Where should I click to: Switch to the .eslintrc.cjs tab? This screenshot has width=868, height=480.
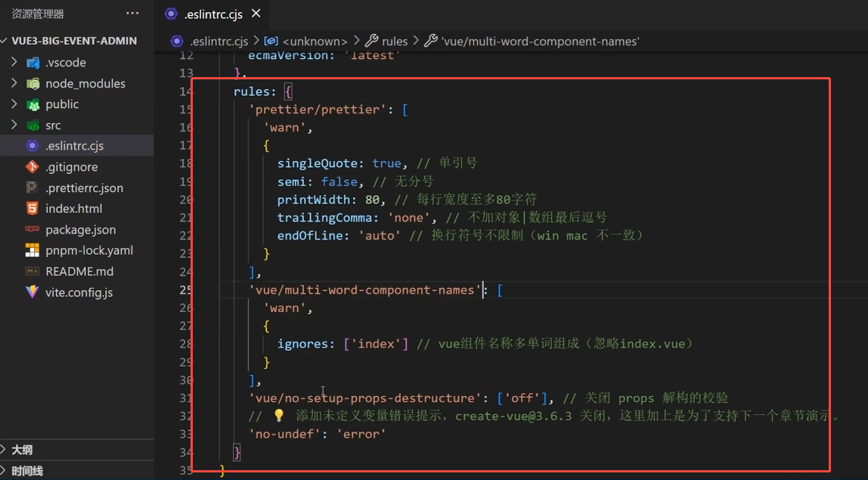[x=213, y=14]
